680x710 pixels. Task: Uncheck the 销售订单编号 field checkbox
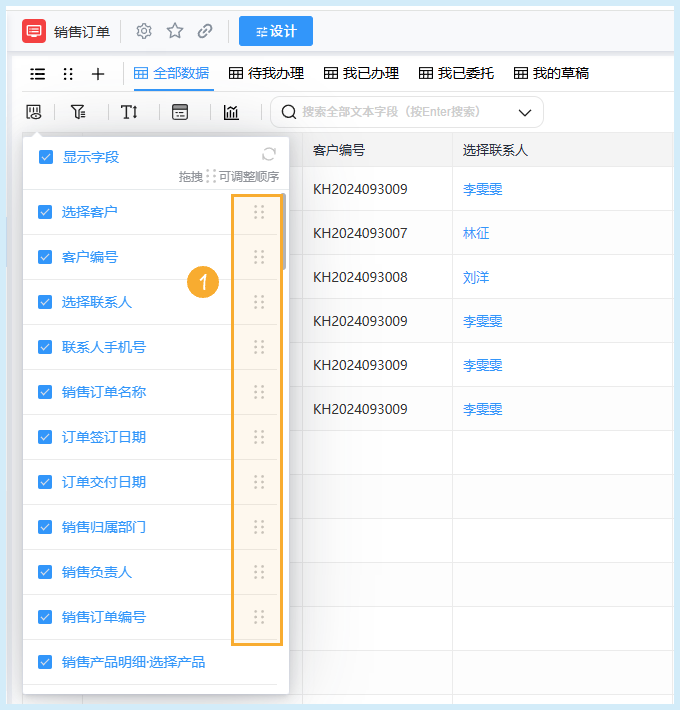(45, 617)
